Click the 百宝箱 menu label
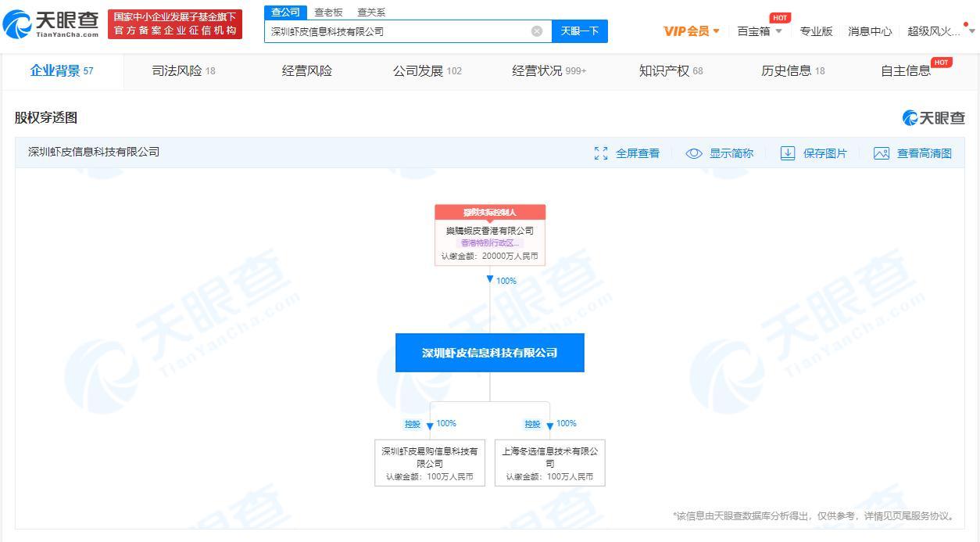The width and height of the screenshot is (980, 542). [753, 31]
